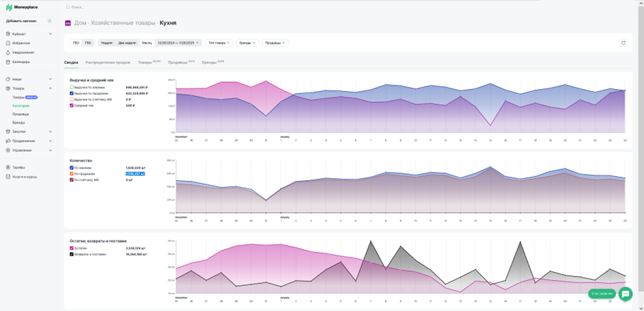Click the Moneyplace logo icon

(x=9, y=8)
